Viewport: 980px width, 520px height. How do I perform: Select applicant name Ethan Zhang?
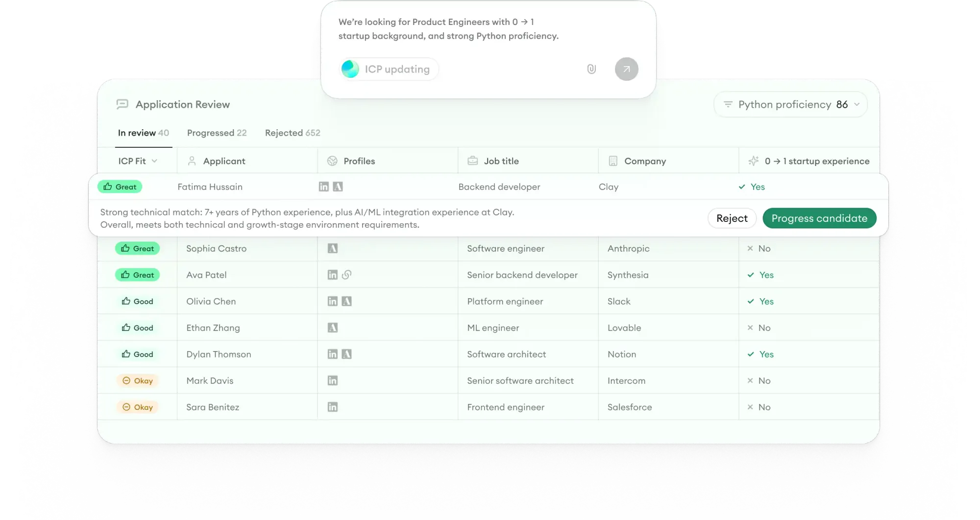pyautogui.click(x=213, y=328)
